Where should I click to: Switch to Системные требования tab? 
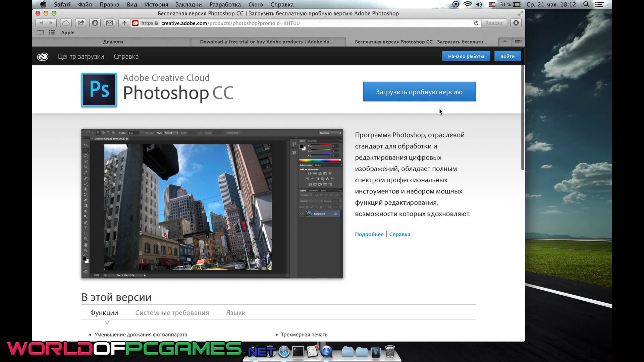pyautogui.click(x=172, y=313)
